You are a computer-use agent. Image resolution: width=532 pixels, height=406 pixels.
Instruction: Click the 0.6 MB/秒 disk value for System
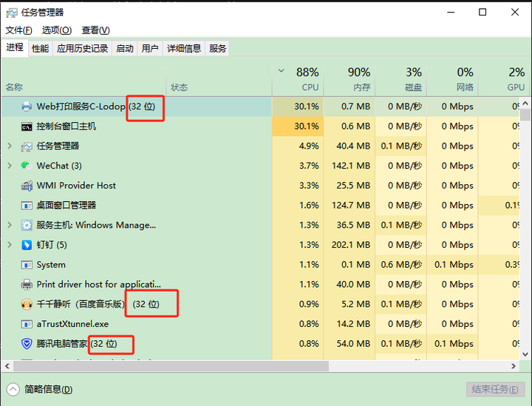click(401, 265)
